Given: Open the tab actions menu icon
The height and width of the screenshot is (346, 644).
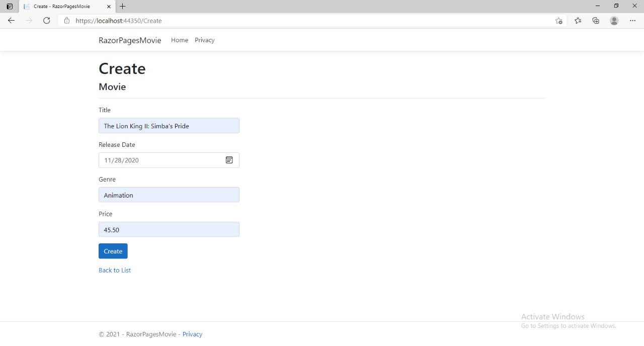Looking at the screenshot, I should 9,7.
